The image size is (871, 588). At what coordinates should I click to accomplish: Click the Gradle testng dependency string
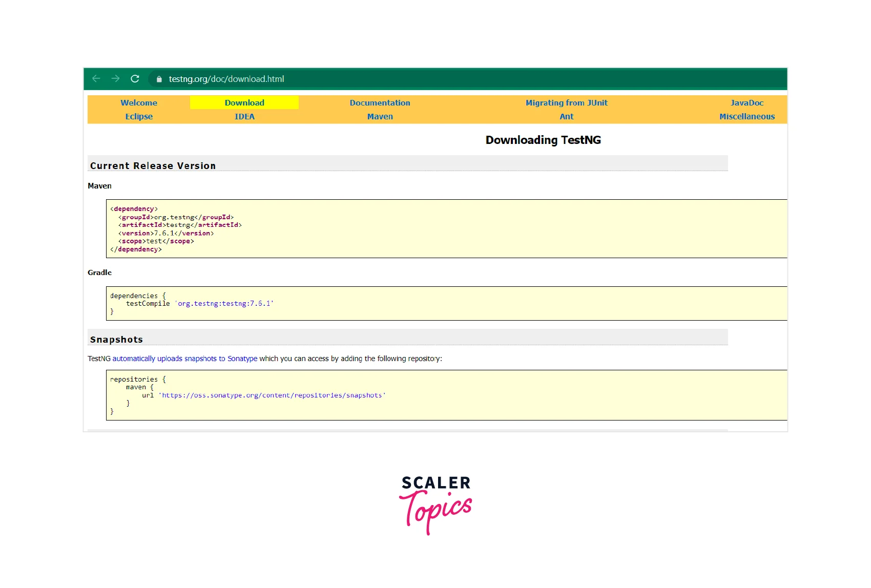point(225,304)
